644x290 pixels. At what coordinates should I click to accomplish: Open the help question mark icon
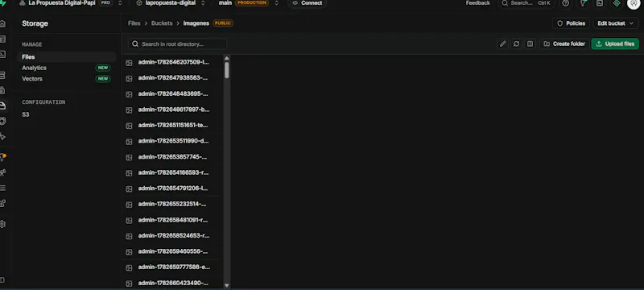pos(566,3)
